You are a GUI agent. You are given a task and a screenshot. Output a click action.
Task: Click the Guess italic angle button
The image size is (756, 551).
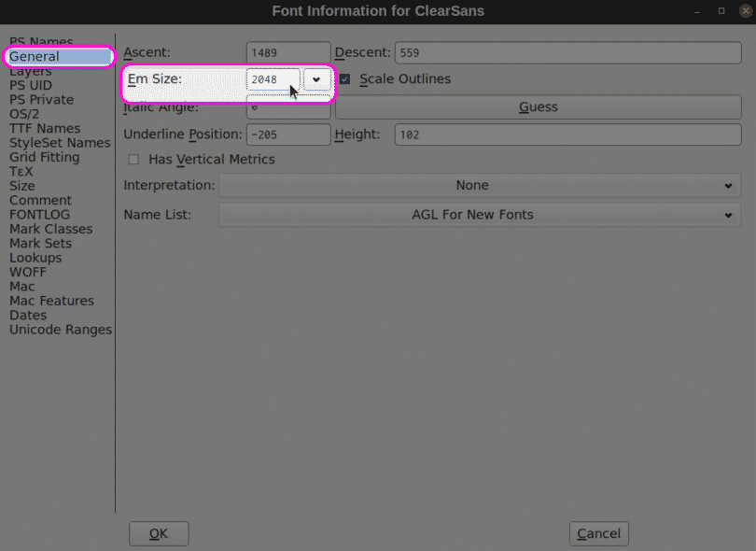pyautogui.click(x=539, y=107)
